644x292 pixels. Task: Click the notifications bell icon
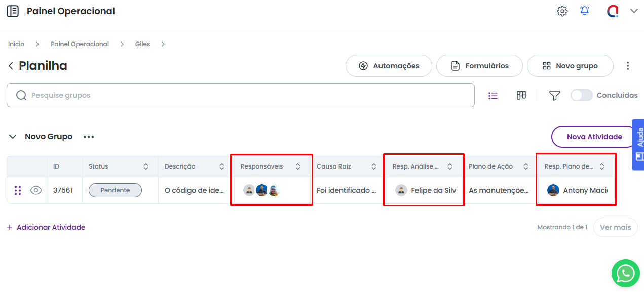point(585,11)
